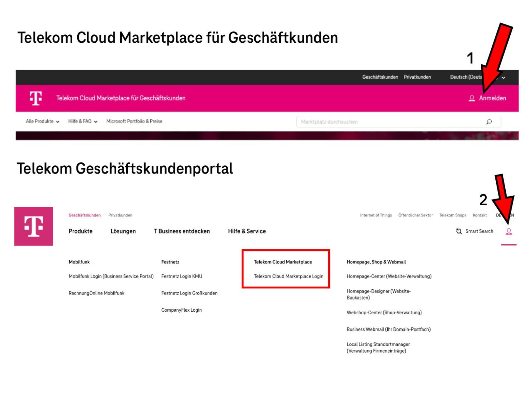Expand the Alle Produkte dropdown

click(x=43, y=121)
